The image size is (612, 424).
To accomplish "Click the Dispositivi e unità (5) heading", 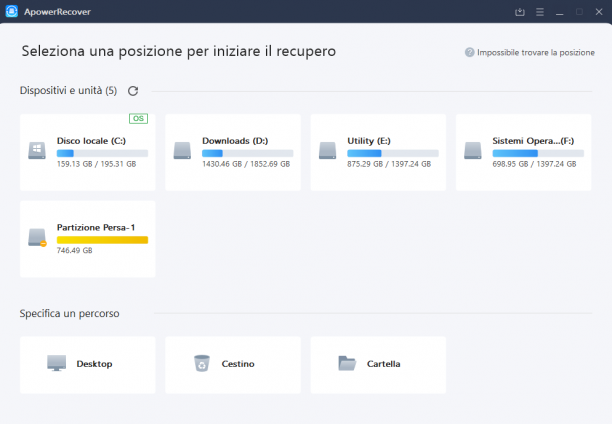I will (x=68, y=91).
